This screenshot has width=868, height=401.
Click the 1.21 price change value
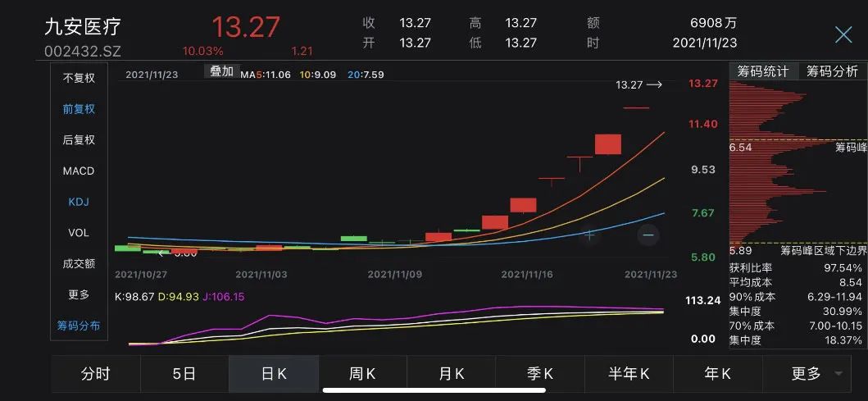302,52
